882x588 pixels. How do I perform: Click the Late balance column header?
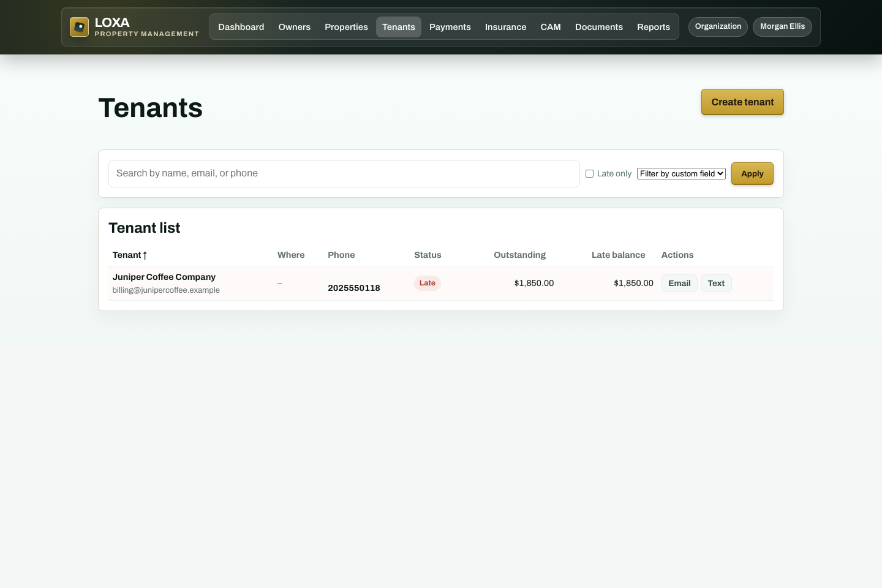coord(618,255)
